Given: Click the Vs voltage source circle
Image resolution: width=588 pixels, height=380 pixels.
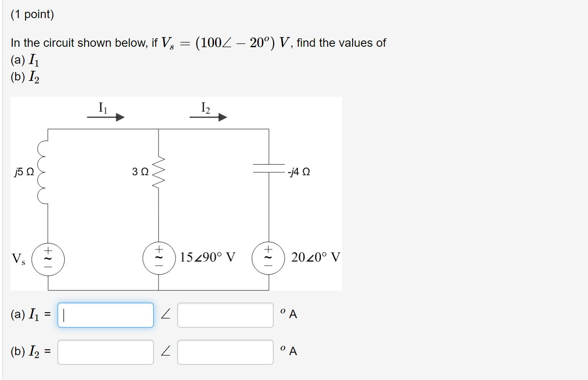Looking at the screenshot, I should click(x=48, y=259).
